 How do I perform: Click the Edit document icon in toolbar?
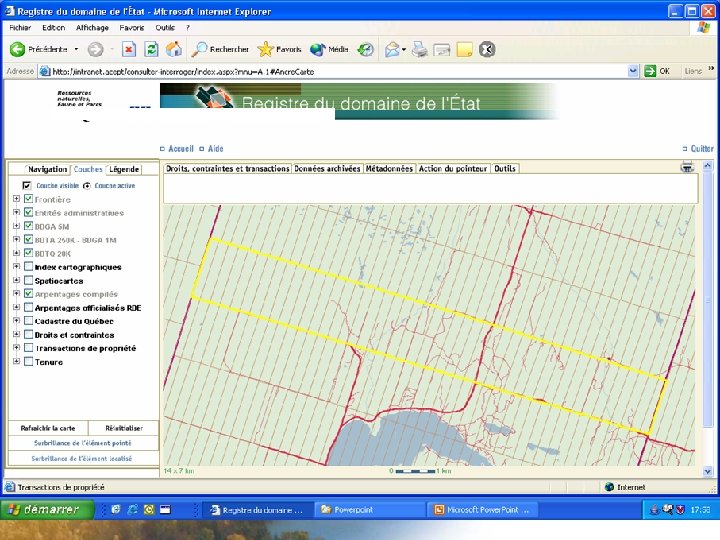coord(442,49)
